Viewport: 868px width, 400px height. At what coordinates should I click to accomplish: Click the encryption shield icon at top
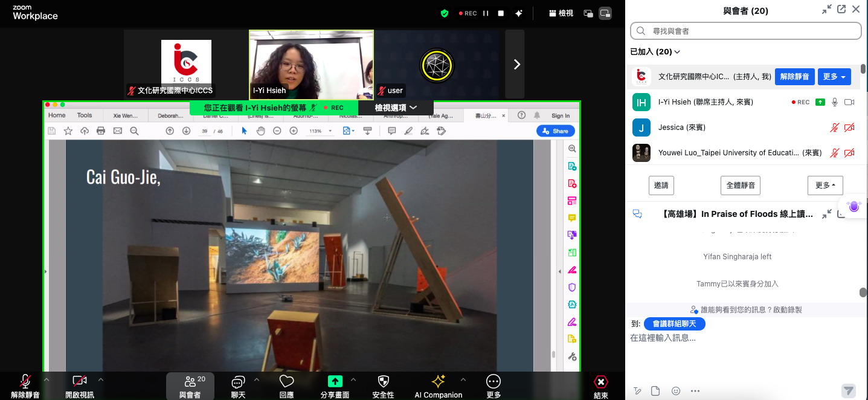tap(445, 13)
